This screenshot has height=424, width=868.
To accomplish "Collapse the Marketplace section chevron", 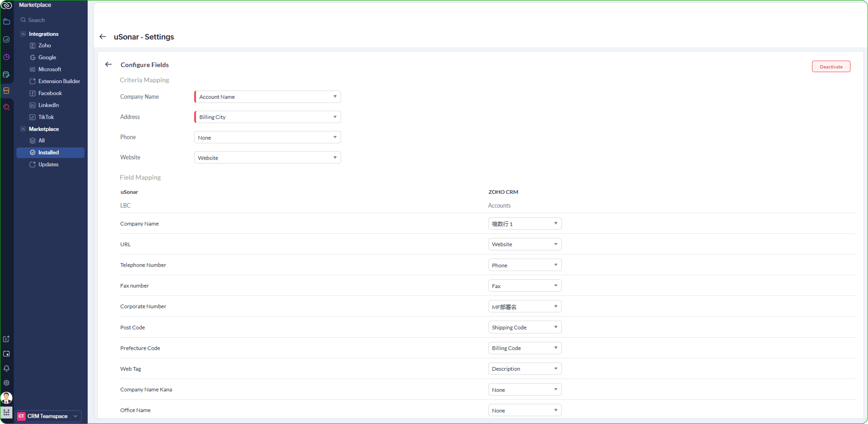I will 23,129.
